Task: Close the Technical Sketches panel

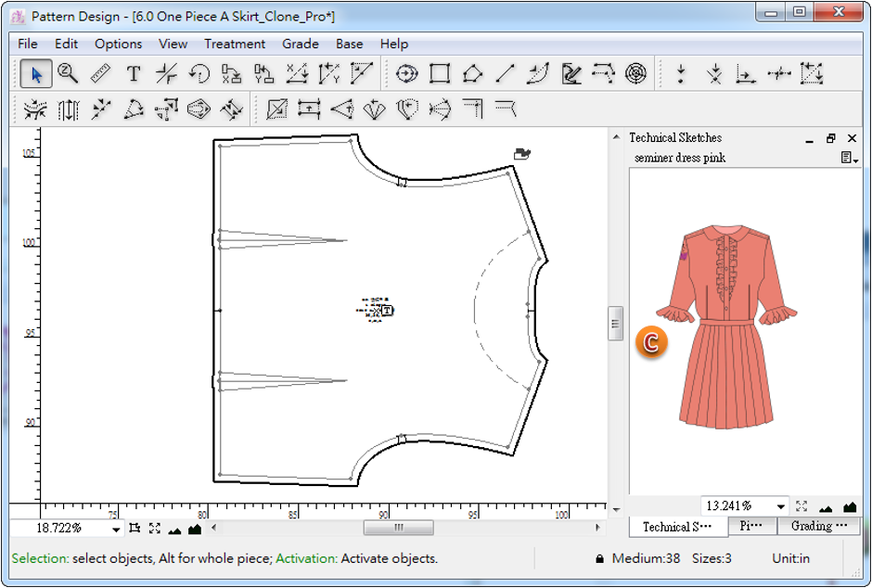Action: pyautogui.click(x=852, y=138)
